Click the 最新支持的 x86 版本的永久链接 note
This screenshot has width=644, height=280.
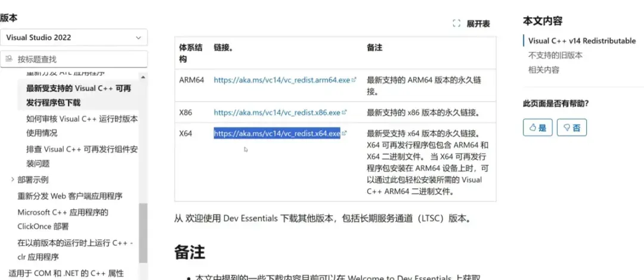(x=424, y=112)
